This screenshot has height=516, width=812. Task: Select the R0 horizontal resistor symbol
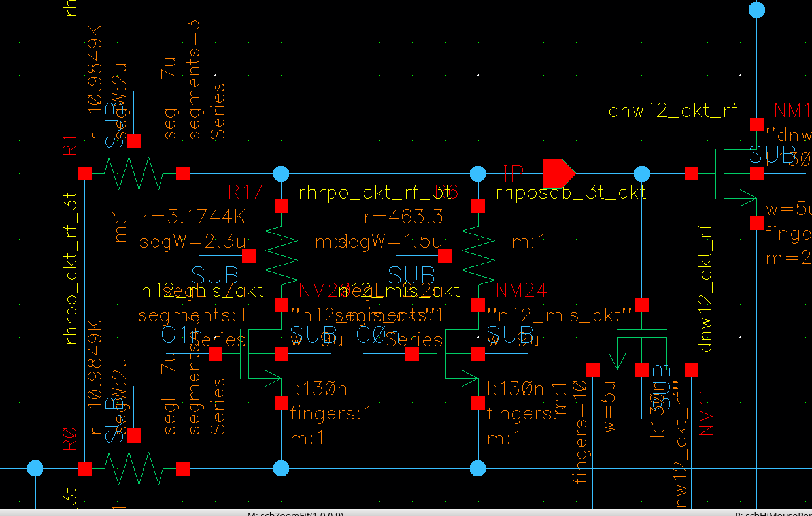pyautogui.click(x=133, y=468)
